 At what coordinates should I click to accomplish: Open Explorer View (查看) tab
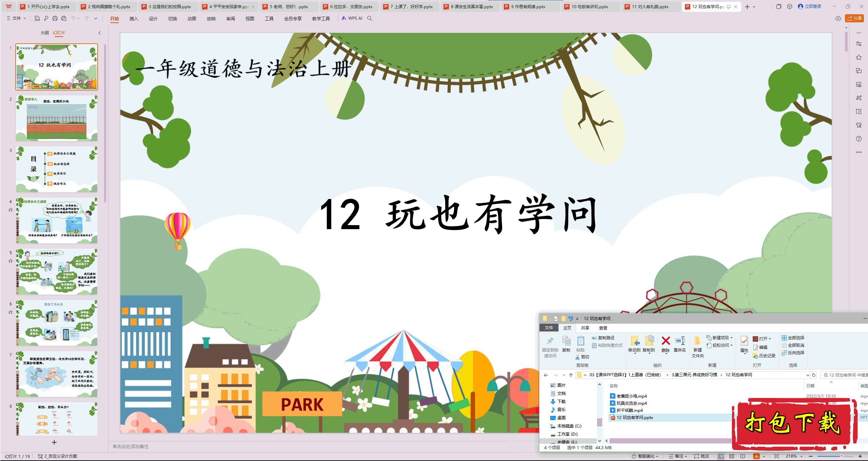click(603, 328)
